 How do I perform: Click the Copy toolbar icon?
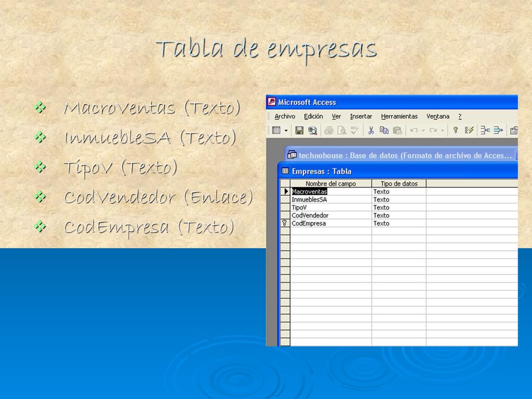pyautogui.click(x=384, y=130)
